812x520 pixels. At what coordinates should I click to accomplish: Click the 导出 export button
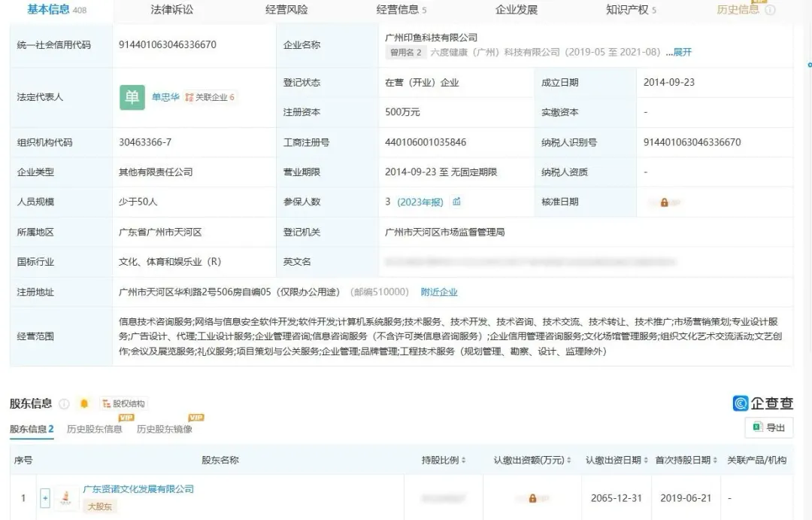(769, 427)
